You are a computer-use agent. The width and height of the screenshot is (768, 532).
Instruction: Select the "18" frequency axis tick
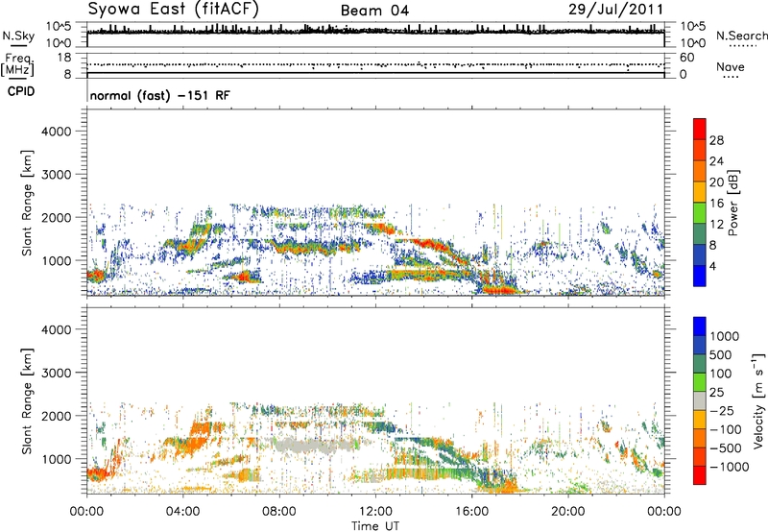pos(63,58)
